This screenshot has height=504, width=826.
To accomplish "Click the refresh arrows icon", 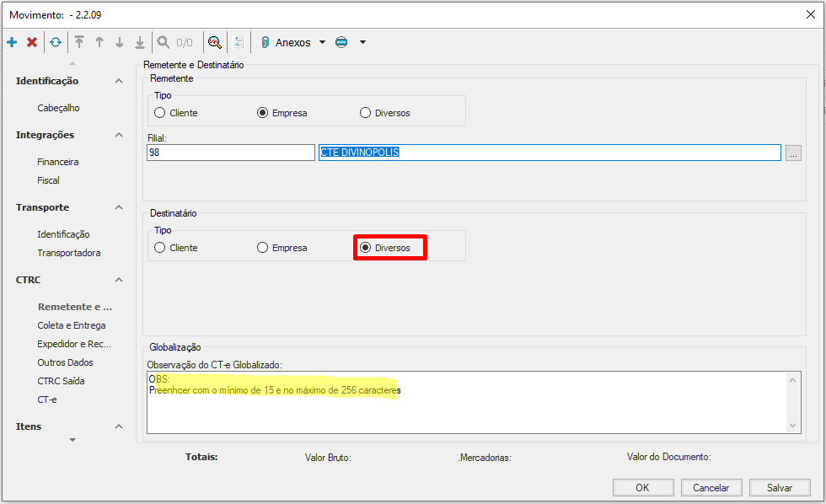I will [x=56, y=42].
